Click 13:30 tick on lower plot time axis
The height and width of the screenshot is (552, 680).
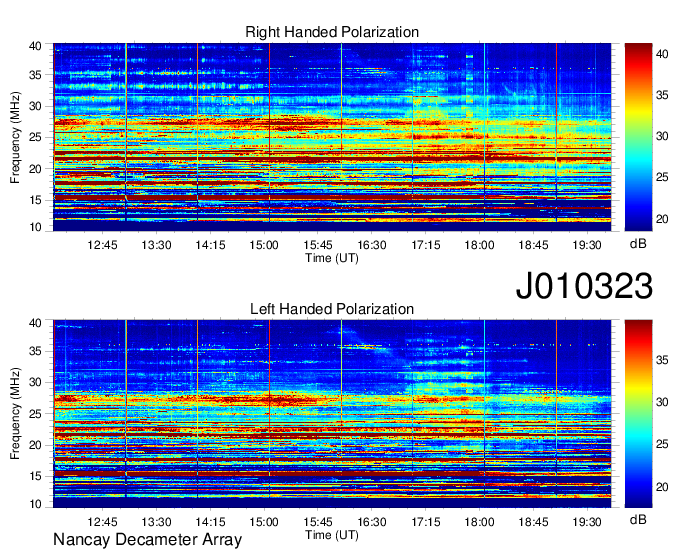(156, 522)
